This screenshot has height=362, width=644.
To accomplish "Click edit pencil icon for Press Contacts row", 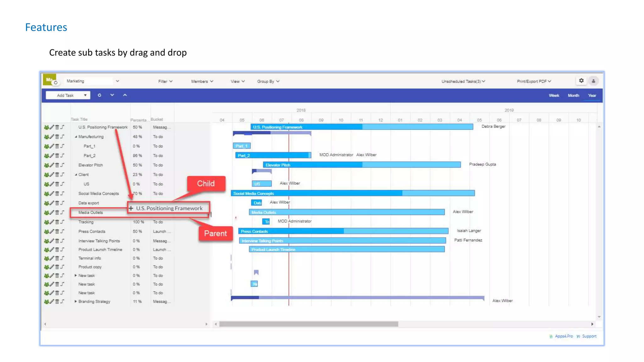I will tap(52, 231).
